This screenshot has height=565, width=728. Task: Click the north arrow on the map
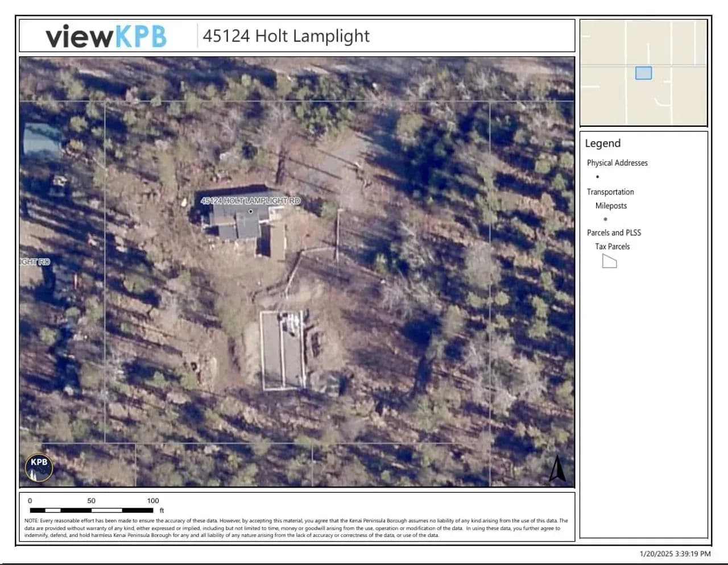click(557, 469)
